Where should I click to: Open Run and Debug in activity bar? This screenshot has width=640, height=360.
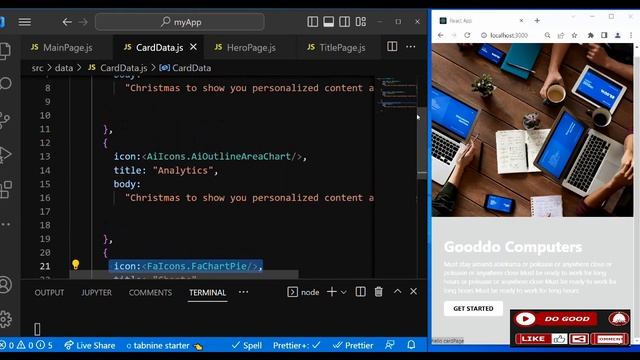[5, 155]
